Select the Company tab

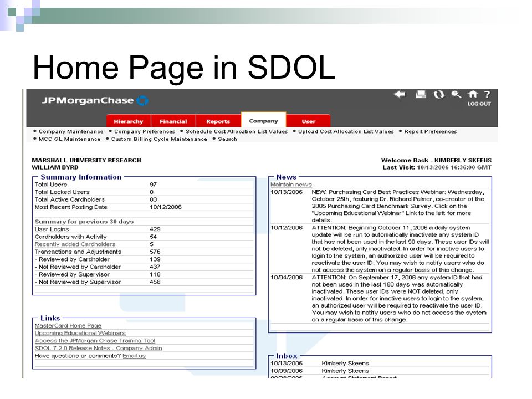pos(263,120)
